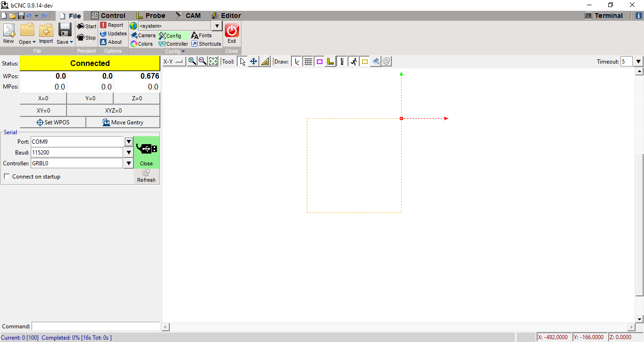Switch to the Editor tab

tap(226, 16)
